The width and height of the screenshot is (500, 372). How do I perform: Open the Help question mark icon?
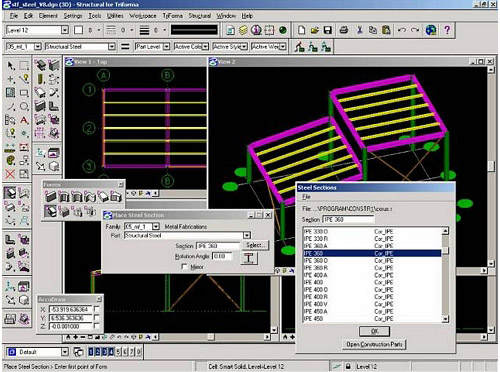click(x=447, y=30)
